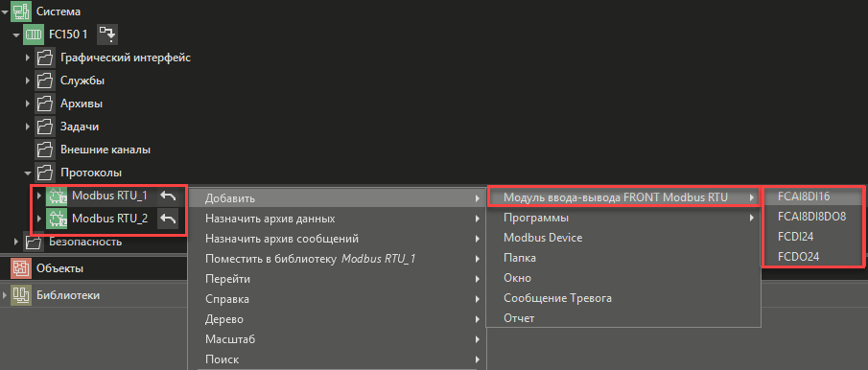Select the Система tree label
This screenshot has width=868, height=370.
coord(59,12)
